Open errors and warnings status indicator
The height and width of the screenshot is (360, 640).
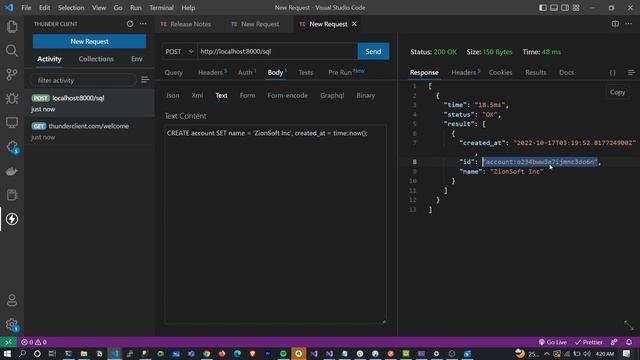(34, 342)
